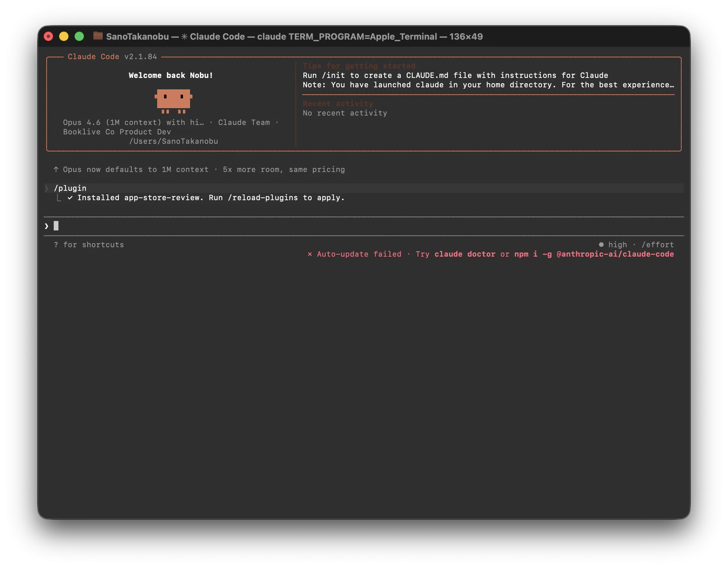Zoom the terminal window with the green button
Viewport: 728px width, 569px height.
(x=79, y=36)
